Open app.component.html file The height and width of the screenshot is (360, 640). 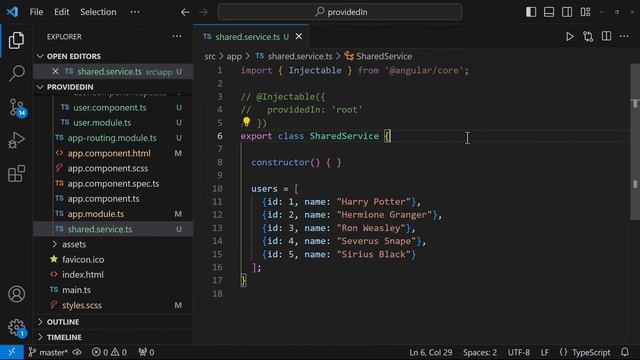click(109, 153)
